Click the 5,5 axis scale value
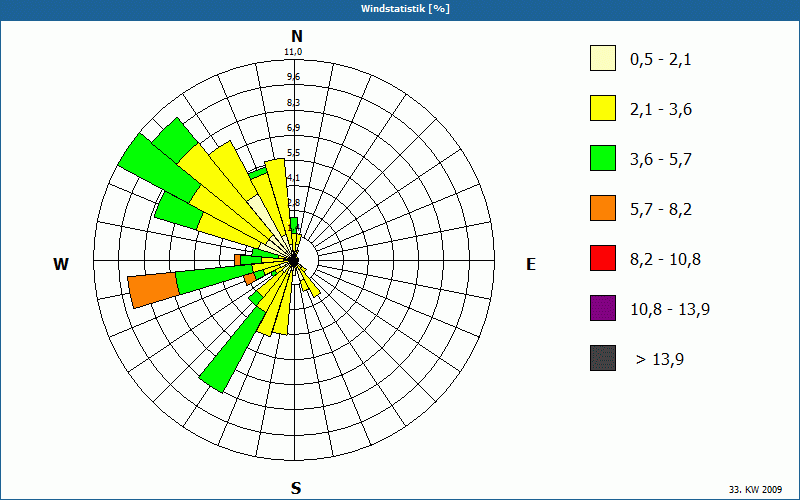This screenshot has height=500, width=800. [293, 153]
